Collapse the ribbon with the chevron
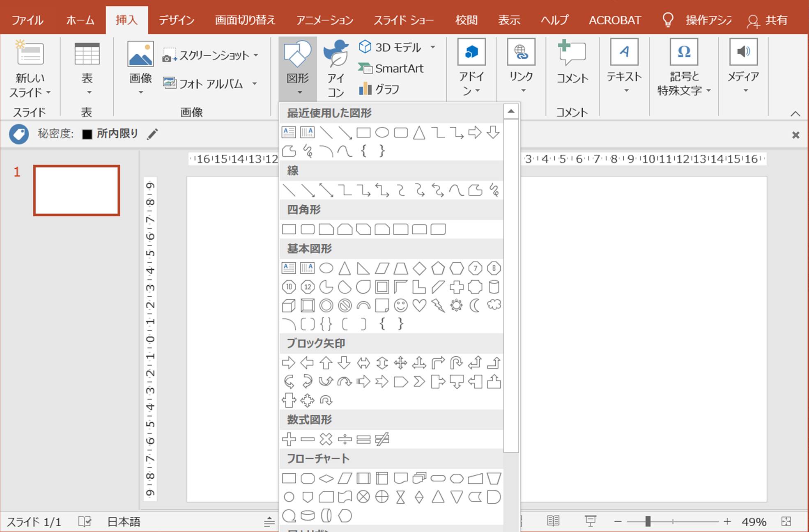This screenshot has height=532, width=809. [795, 114]
